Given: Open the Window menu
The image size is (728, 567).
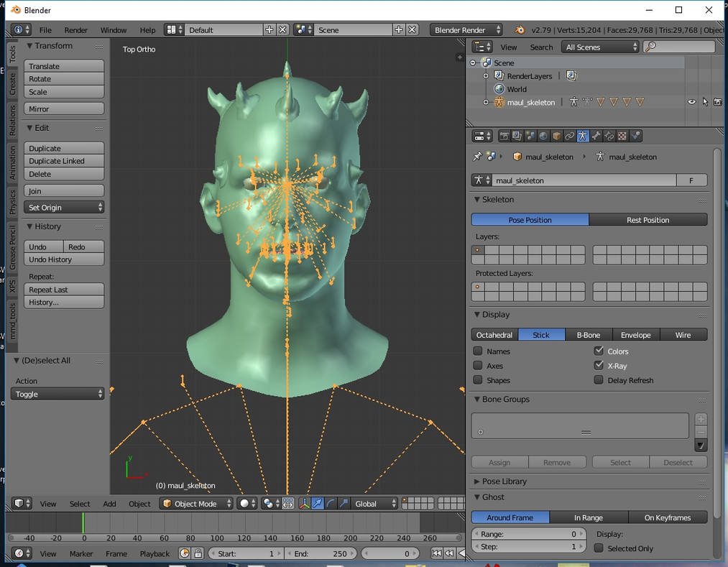Looking at the screenshot, I should tap(114, 29).
